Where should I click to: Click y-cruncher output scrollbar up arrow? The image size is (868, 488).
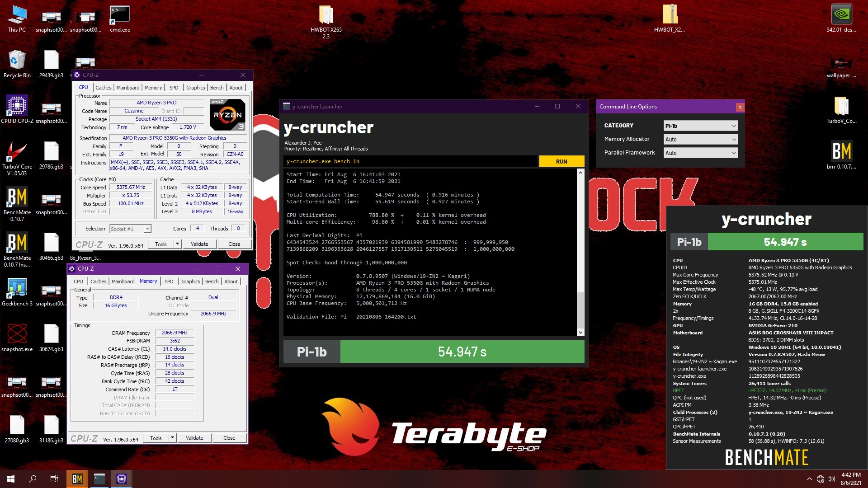[x=580, y=173]
